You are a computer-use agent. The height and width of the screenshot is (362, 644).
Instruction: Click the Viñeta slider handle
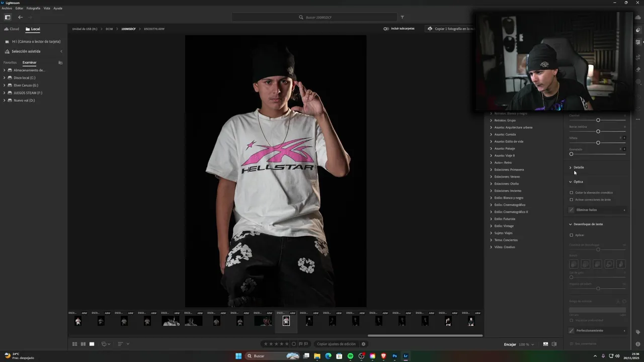point(598,143)
